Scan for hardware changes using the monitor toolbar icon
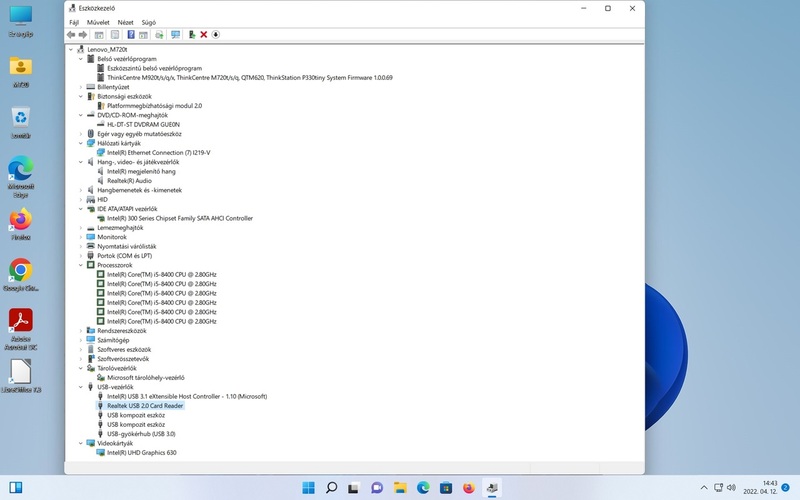The height and width of the screenshot is (500, 800). [176, 35]
